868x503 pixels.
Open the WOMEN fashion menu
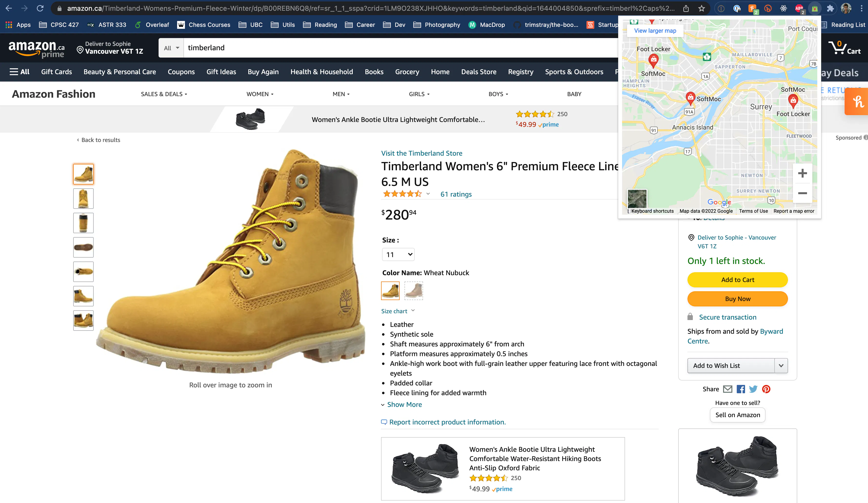(x=260, y=94)
